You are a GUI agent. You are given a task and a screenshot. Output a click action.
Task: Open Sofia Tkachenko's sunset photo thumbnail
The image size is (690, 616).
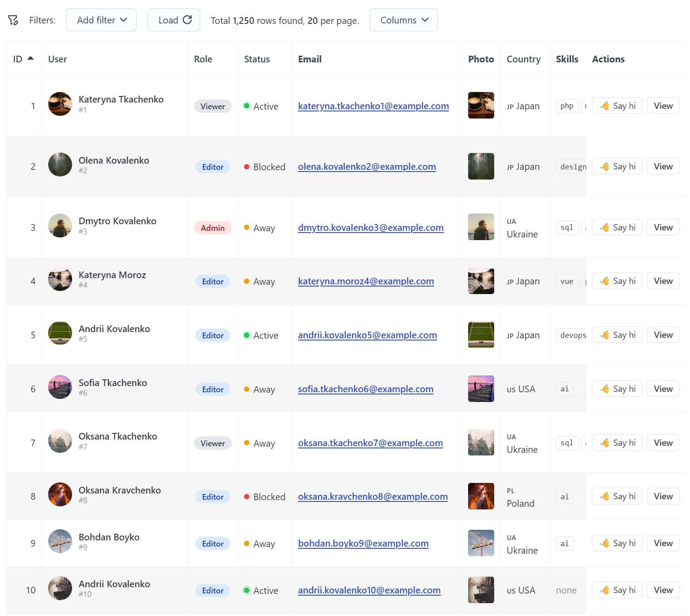point(481,389)
